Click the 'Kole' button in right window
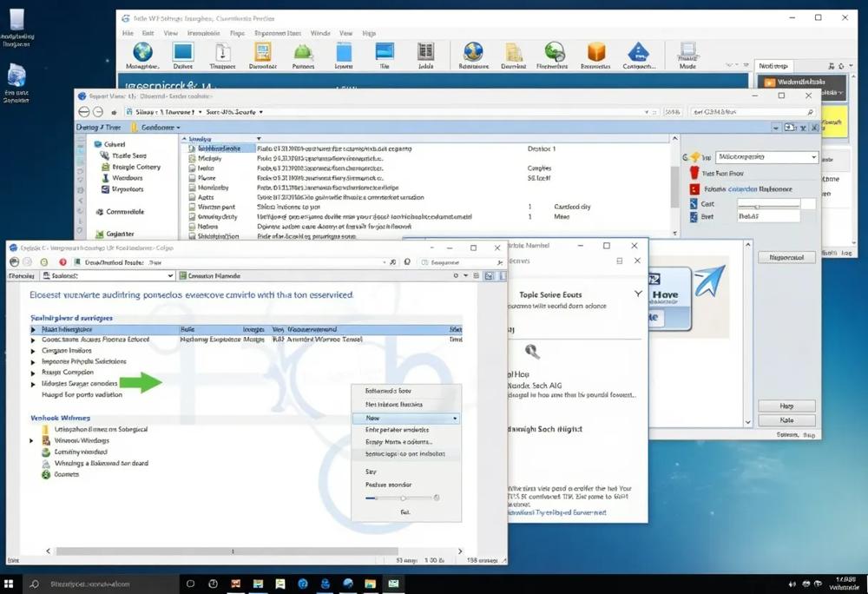This screenshot has width=868, height=594. 786,420
